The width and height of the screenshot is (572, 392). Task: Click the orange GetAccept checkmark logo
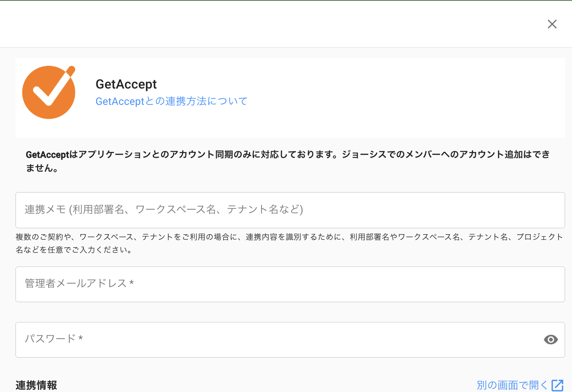49,92
